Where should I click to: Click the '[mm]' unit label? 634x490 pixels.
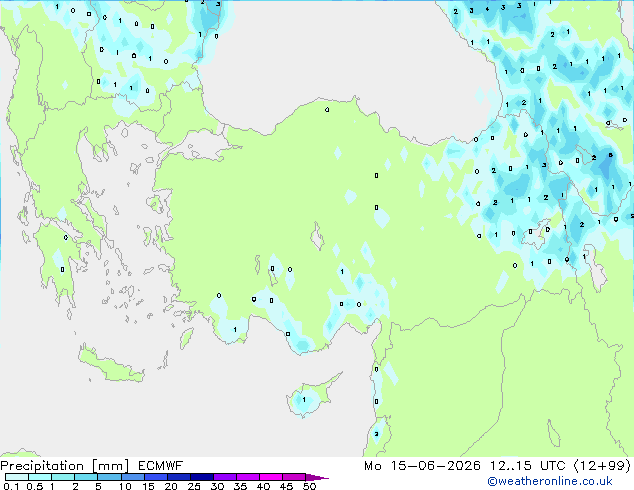(110, 466)
